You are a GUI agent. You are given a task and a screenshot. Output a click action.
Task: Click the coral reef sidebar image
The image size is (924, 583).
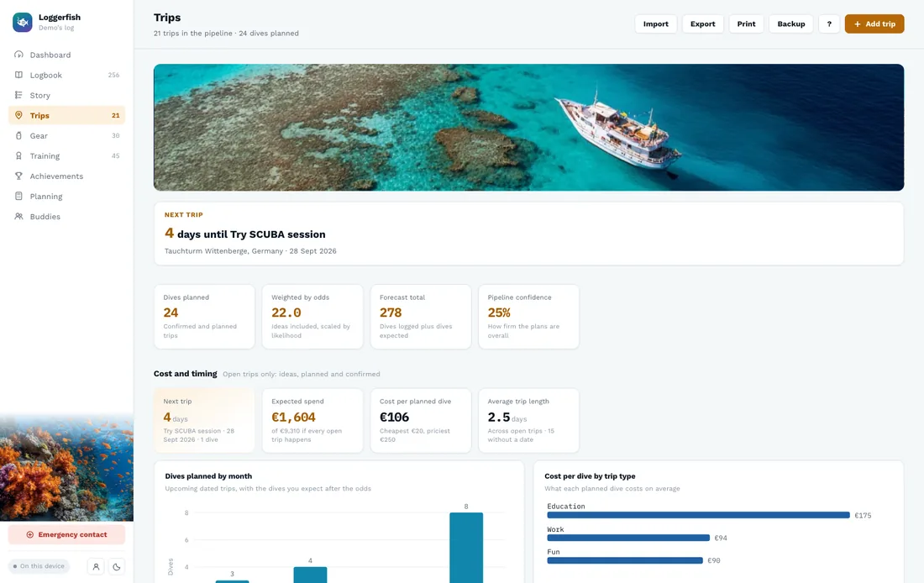click(66, 468)
